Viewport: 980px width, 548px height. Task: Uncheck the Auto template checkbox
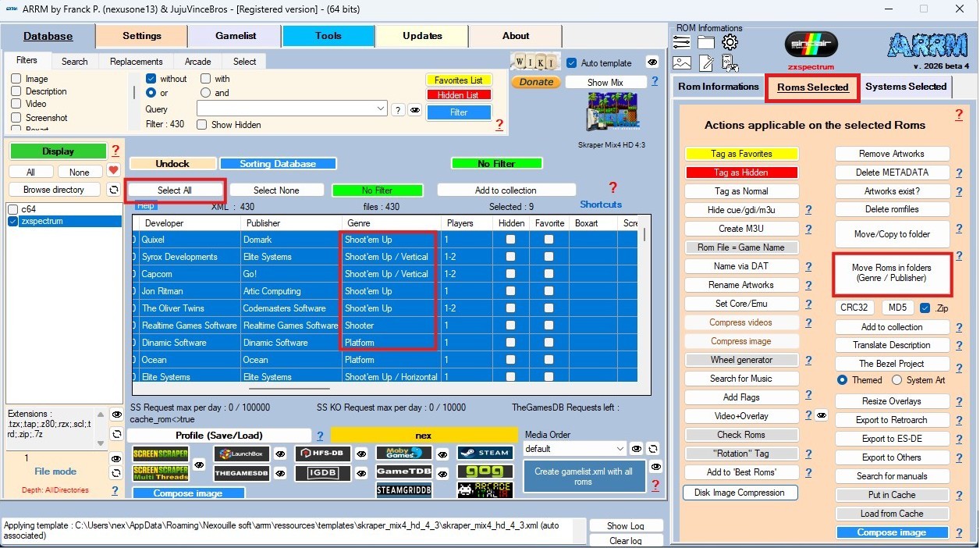(x=572, y=63)
